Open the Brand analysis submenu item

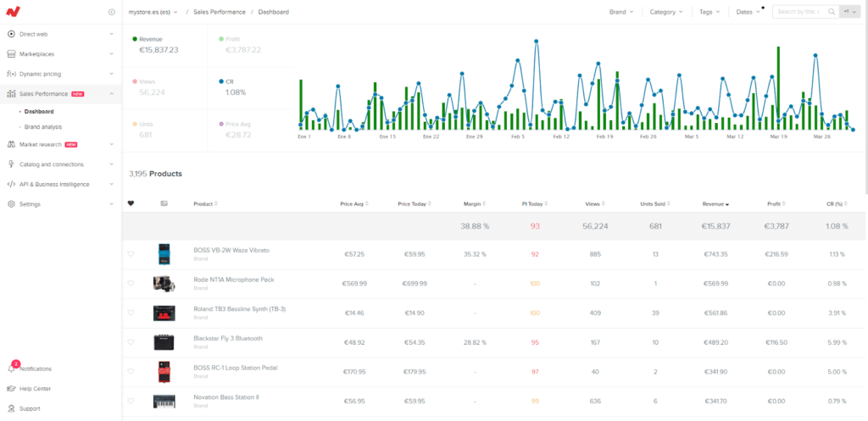[x=43, y=127]
